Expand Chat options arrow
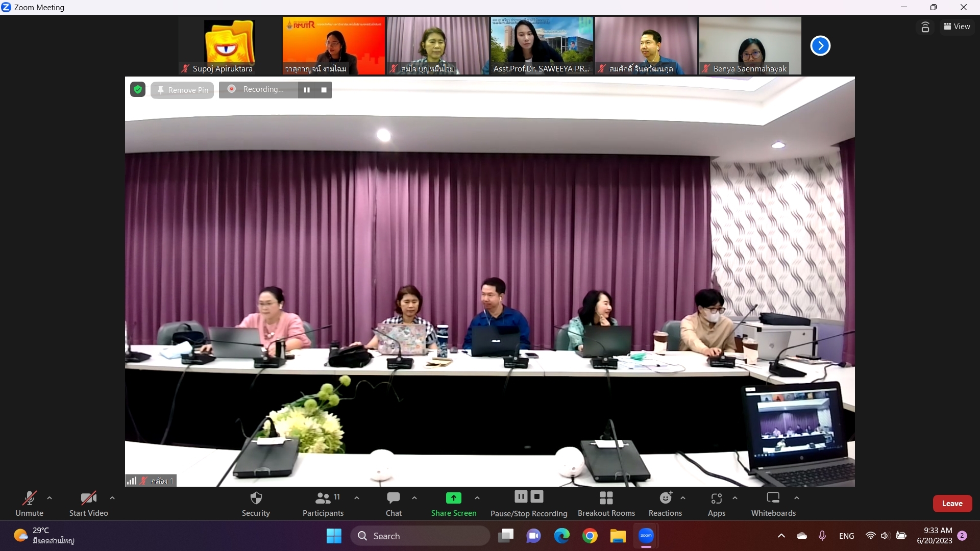 point(414,498)
